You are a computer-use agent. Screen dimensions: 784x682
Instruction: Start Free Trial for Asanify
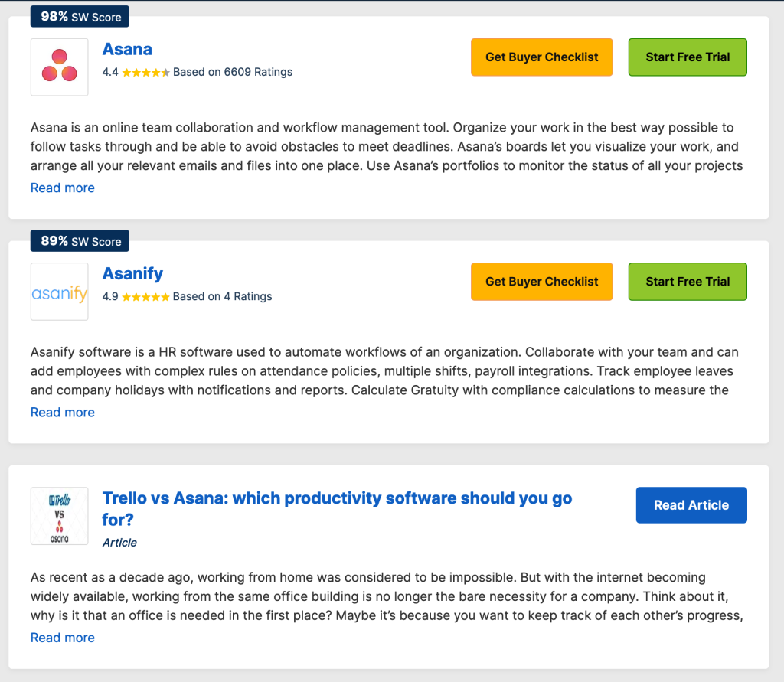688,282
